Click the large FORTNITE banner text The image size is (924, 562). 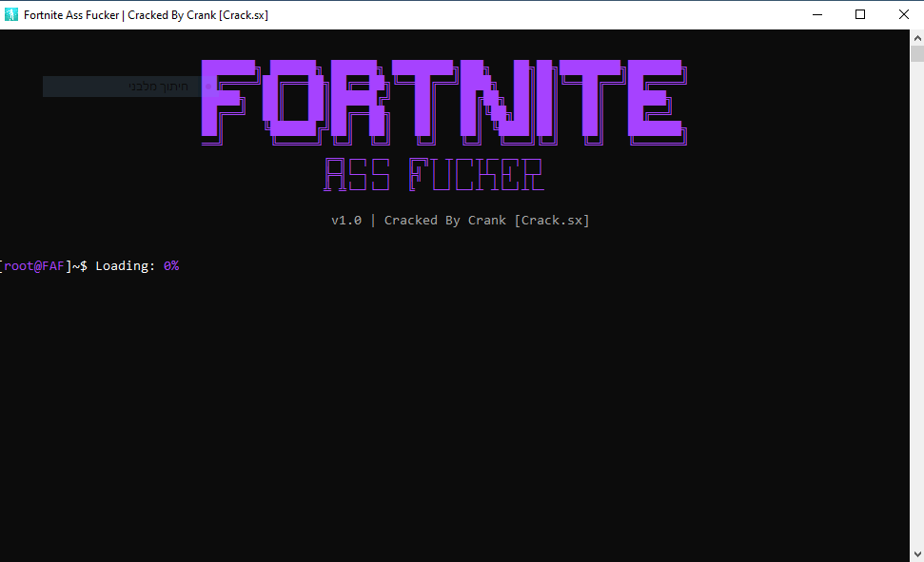pyautogui.click(x=444, y=103)
